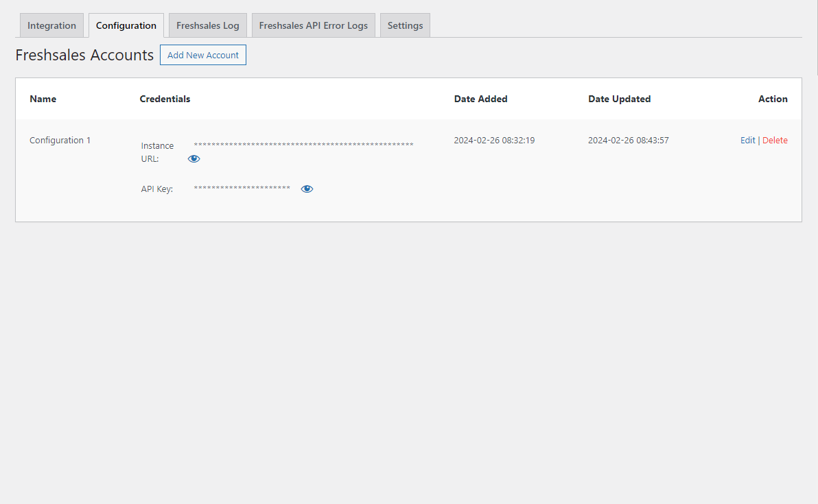
Task: Delete the Configuration 1 account
Action: [x=775, y=140]
